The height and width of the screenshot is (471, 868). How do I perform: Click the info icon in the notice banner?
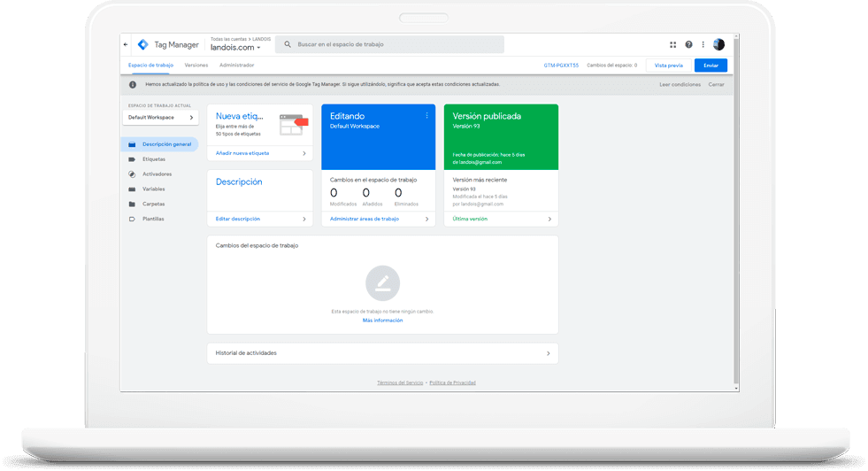tap(133, 85)
